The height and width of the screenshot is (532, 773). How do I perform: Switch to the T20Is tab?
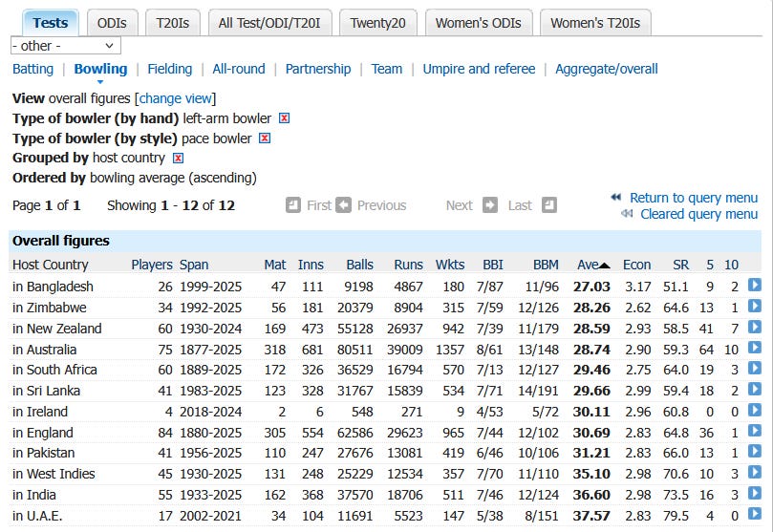click(173, 23)
